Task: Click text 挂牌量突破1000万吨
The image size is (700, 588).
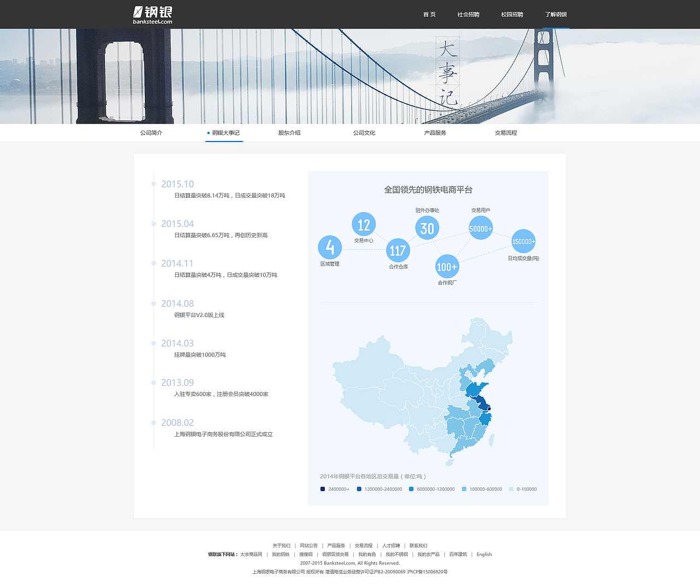Action: [200, 355]
